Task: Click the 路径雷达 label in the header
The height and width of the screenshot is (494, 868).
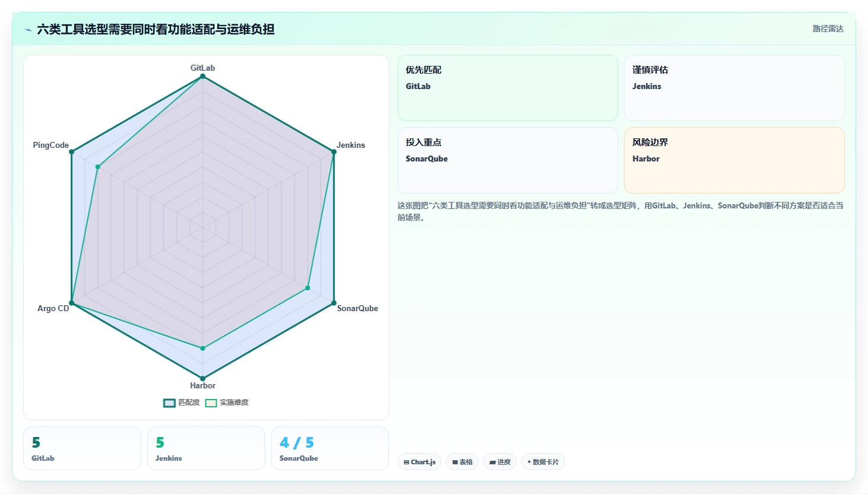Action: click(828, 28)
